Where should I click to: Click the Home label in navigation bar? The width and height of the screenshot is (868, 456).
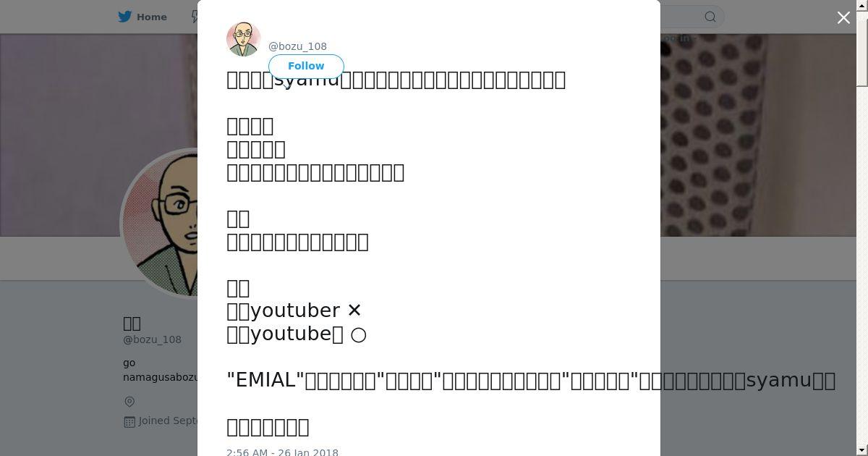(x=152, y=17)
